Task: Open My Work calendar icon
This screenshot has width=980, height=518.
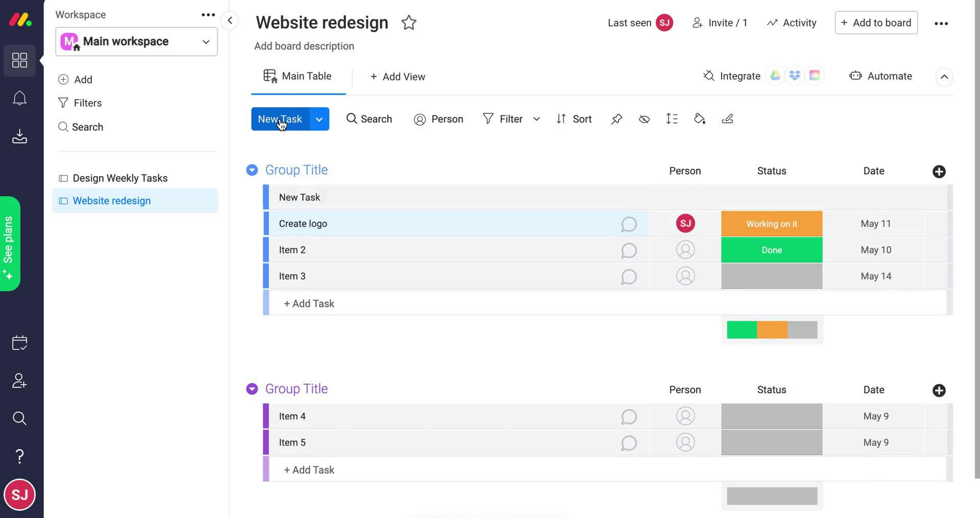Action: [19, 343]
